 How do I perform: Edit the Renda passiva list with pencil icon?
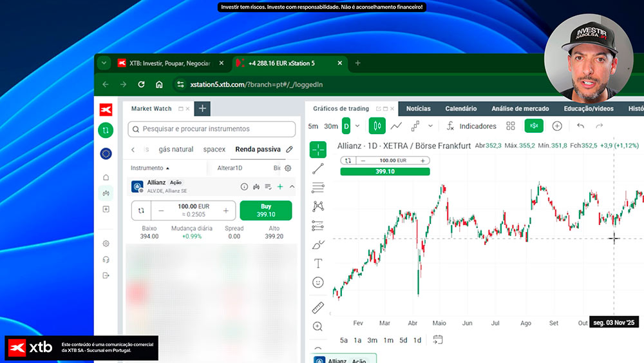[290, 149]
